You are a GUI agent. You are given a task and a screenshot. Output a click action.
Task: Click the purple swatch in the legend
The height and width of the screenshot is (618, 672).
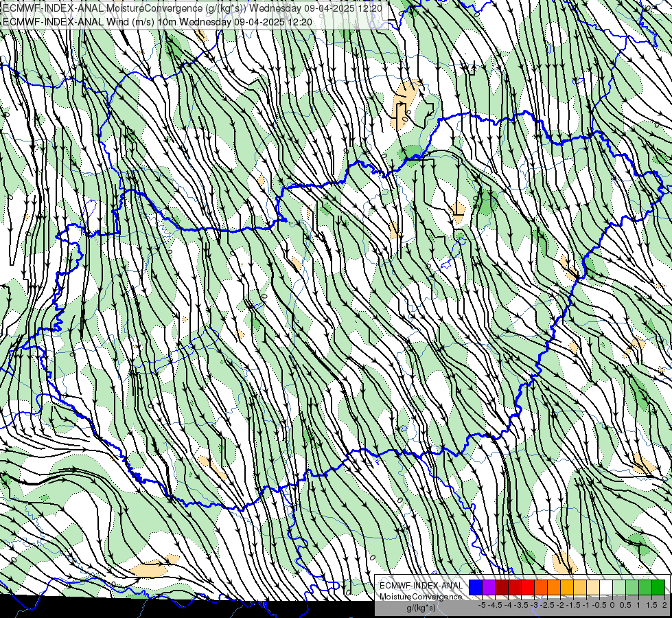489,587
